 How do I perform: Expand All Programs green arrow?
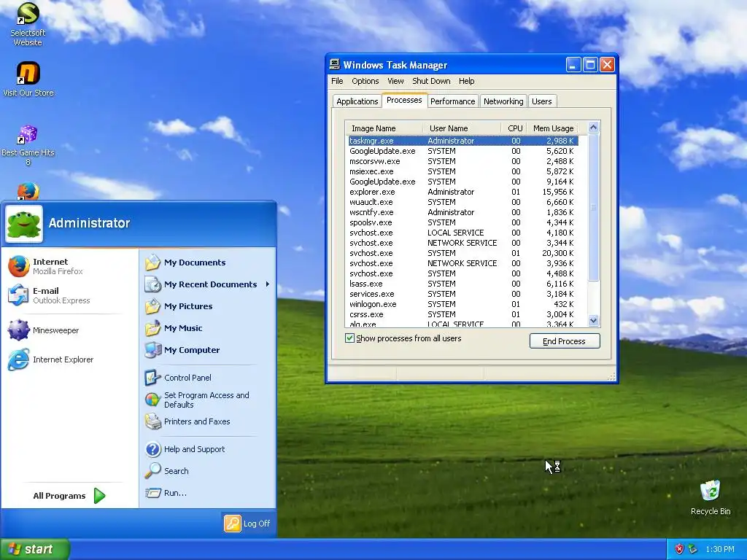[x=99, y=496]
